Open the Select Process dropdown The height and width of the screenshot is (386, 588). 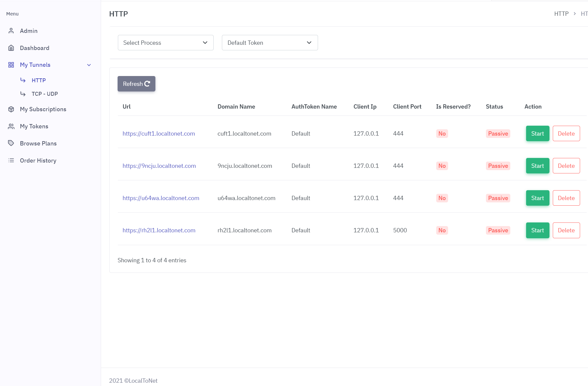click(x=166, y=43)
